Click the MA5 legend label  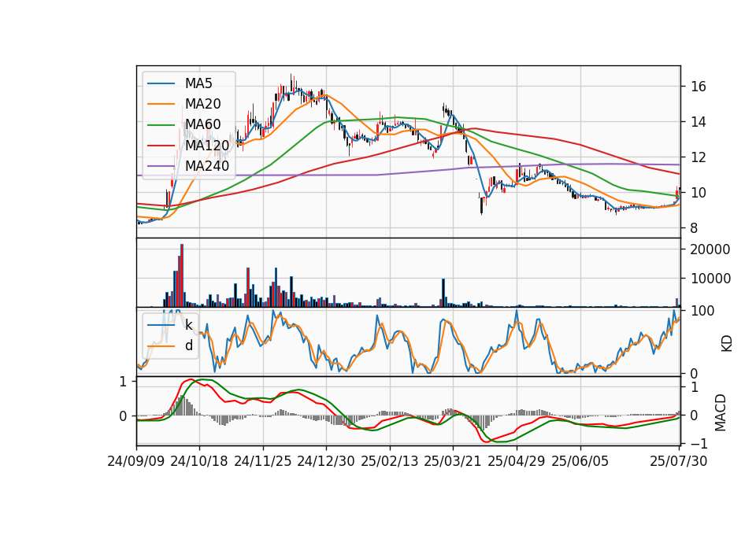[198, 83]
